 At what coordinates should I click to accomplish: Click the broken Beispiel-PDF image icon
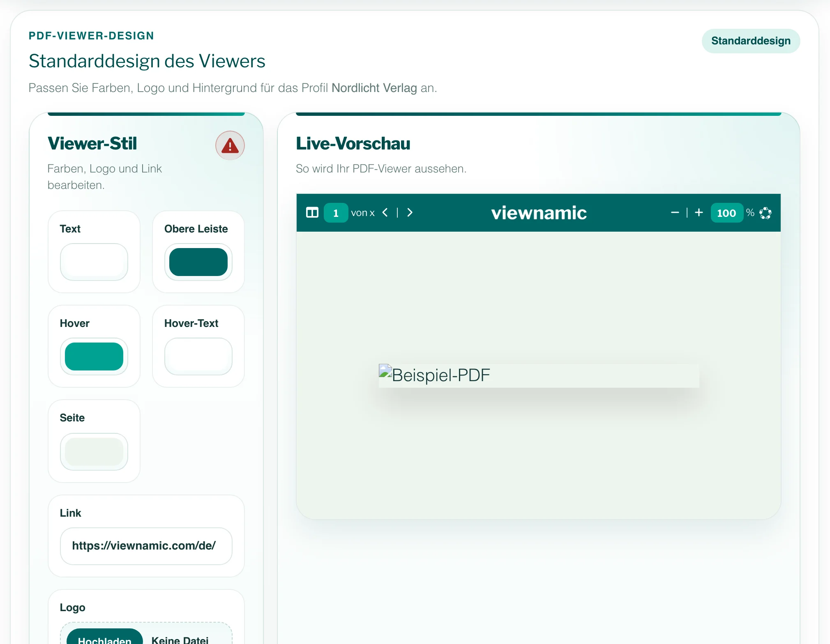(x=385, y=371)
